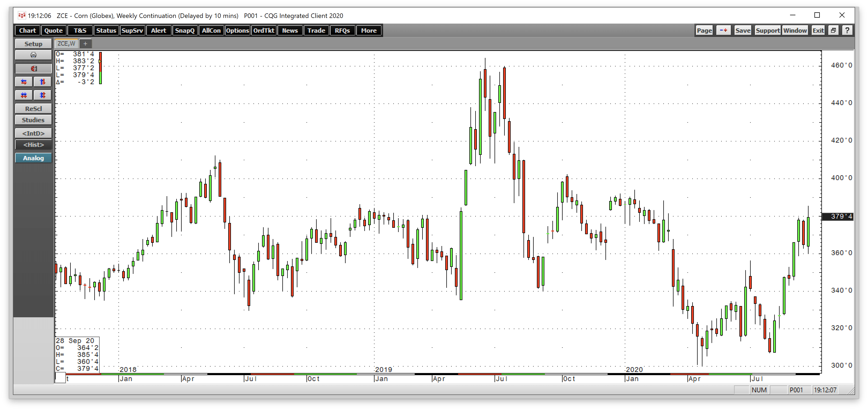The image size is (868, 410).
Task: Click the restore windows icon in toolbar
Action: click(833, 30)
